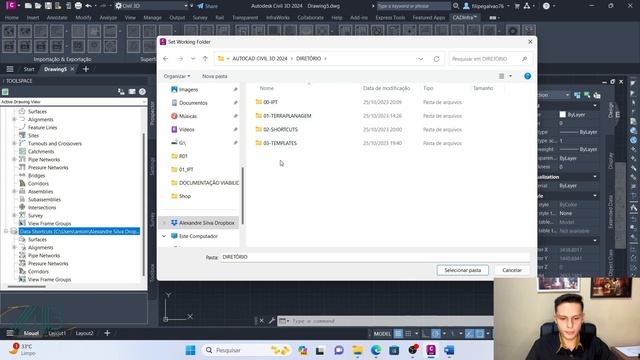
Task: Click the command line customize wrench icon
Action: (271, 321)
